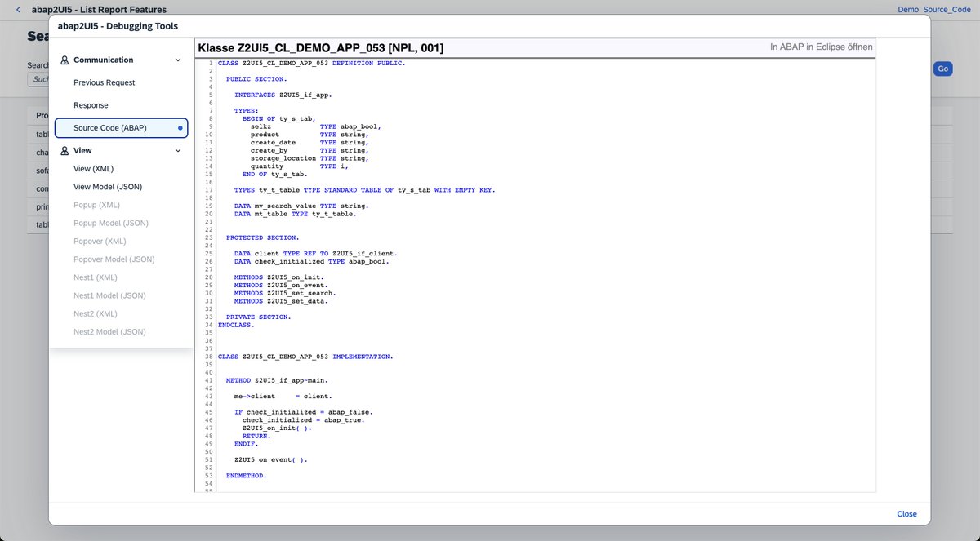Screen dimensions: 980x541
Task: Click the 'abap2UI5 - List Report Features' page title
Action: (x=99, y=10)
